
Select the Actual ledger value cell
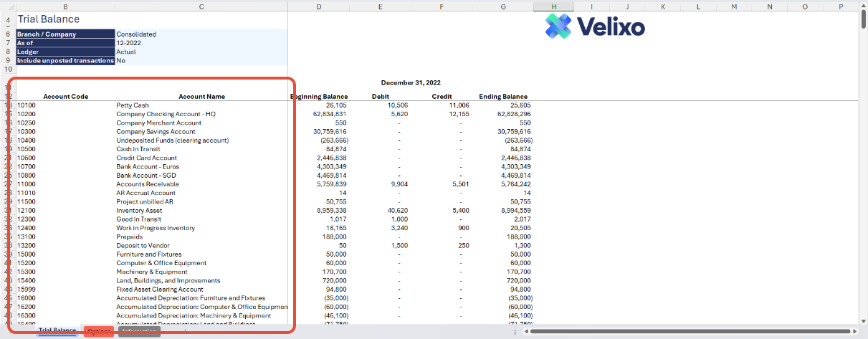tap(201, 52)
